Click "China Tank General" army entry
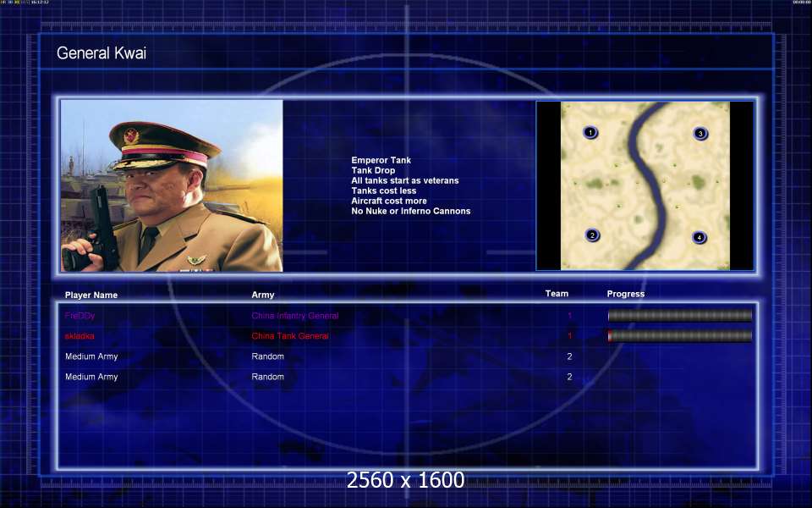Screen dimensions: 812x508 (290, 336)
